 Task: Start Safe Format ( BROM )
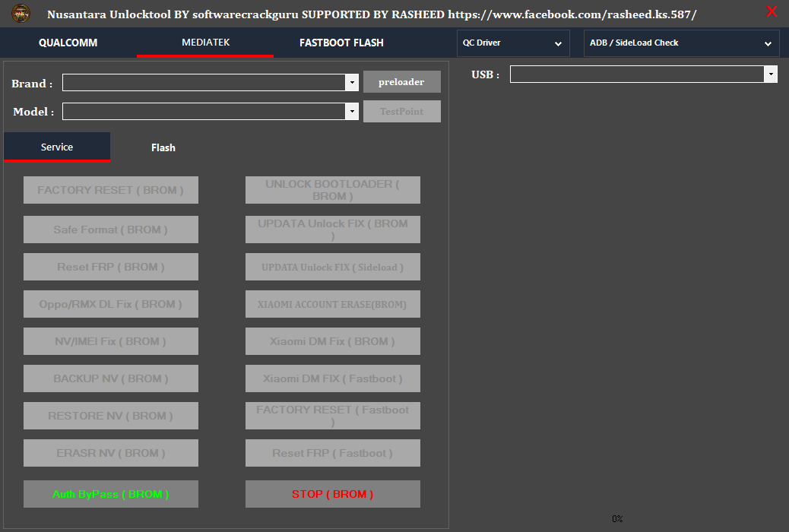click(x=110, y=229)
